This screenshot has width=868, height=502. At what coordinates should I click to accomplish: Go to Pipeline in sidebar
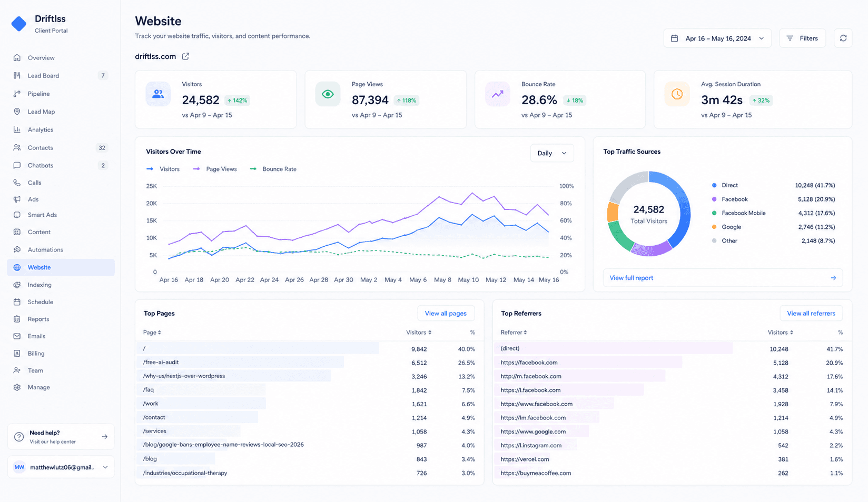[61, 94]
